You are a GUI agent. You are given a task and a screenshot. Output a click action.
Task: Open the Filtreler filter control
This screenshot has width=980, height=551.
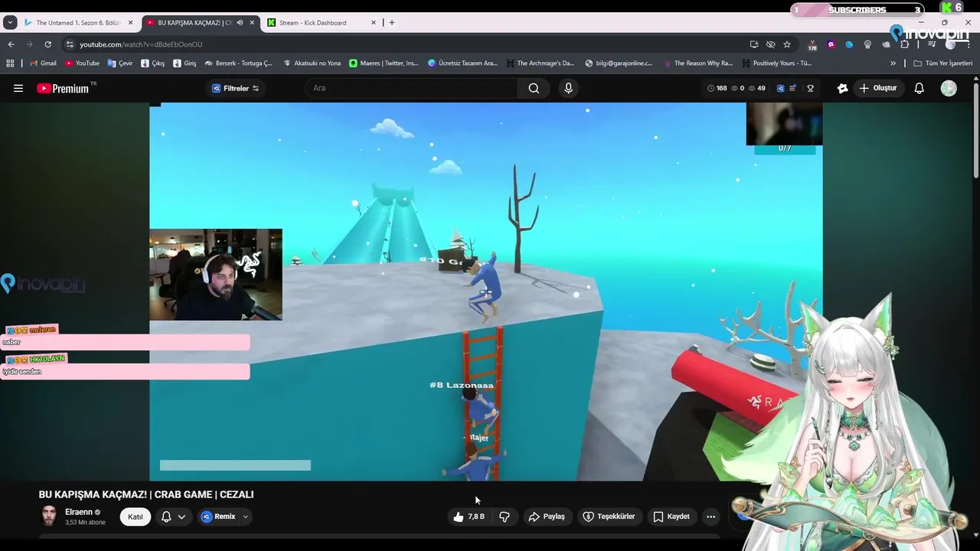pos(235,88)
